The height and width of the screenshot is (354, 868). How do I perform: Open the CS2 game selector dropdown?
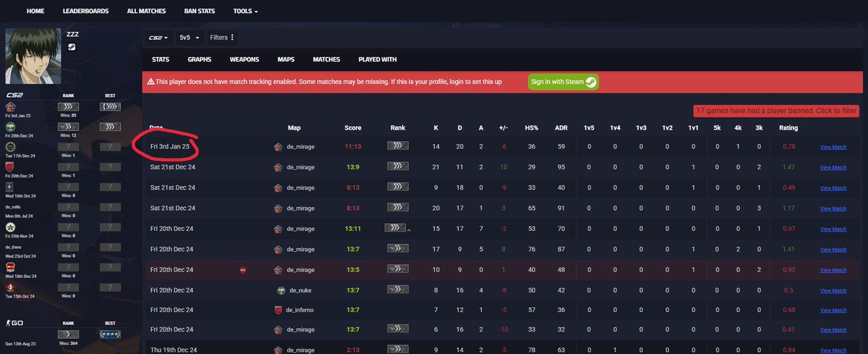tap(158, 37)
